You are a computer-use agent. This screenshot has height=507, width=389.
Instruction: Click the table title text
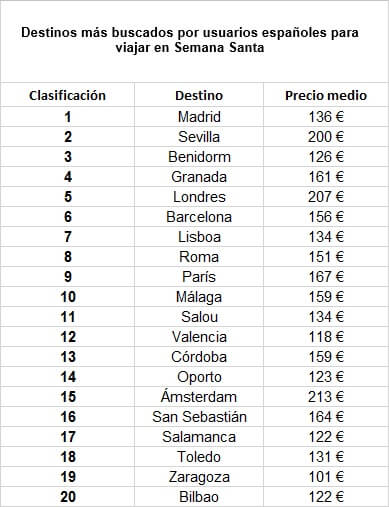pos(190,40)
